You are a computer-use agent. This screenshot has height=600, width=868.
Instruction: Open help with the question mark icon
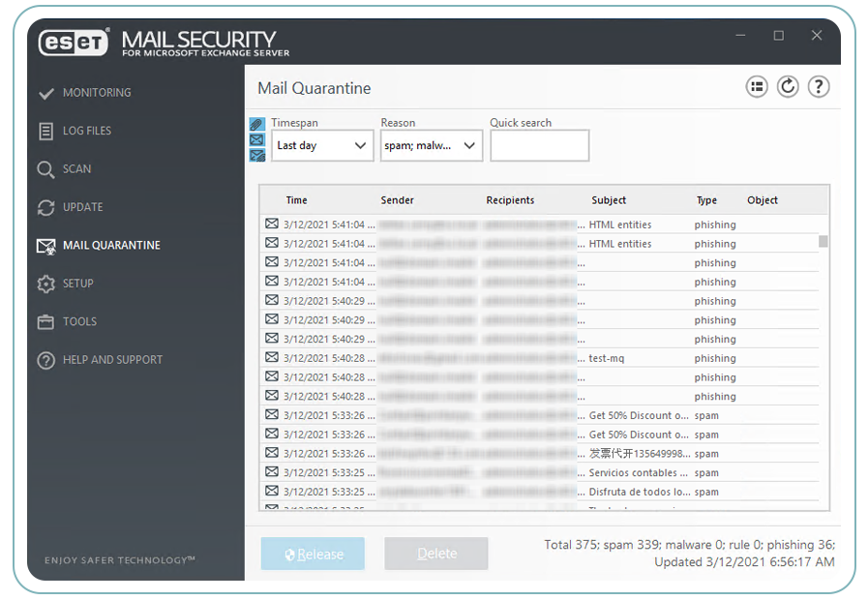coord(819,87)
